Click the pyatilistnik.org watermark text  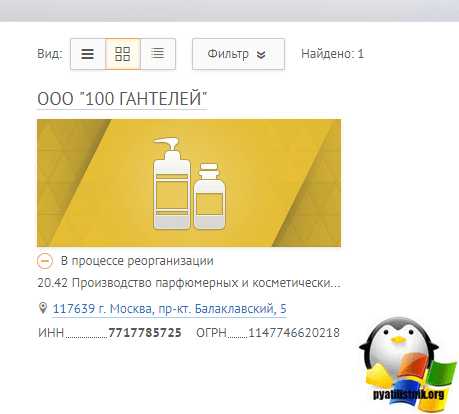click(x=408, y=394)
